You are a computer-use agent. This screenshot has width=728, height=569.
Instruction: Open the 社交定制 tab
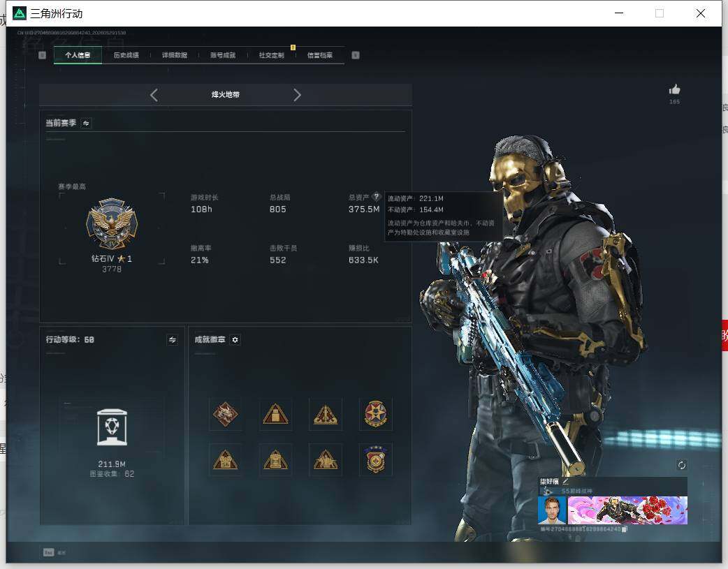pyautogui.click(x=271, y=55)
